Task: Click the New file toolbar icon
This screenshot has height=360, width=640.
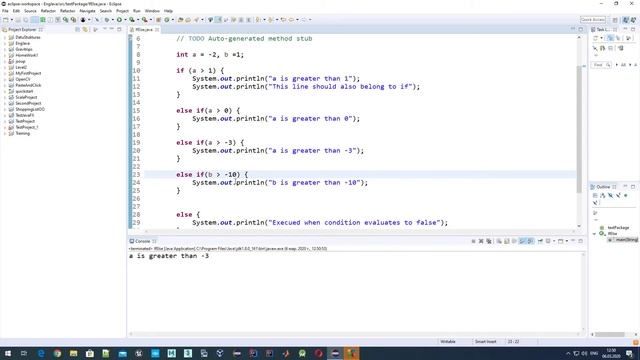Action: (6, 20)
